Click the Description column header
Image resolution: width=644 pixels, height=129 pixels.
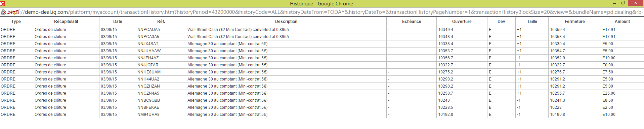coord(286,22)
